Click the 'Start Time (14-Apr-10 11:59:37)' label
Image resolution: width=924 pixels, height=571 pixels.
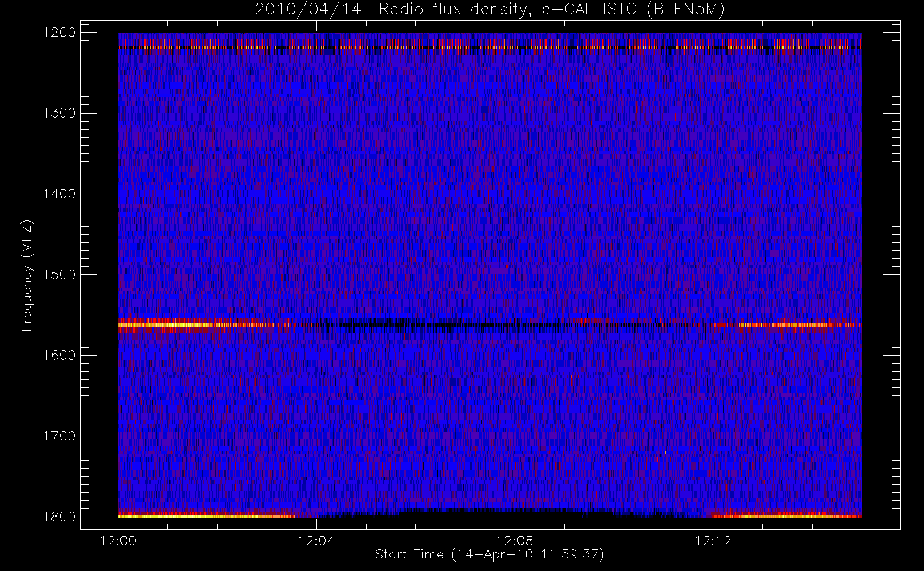[x=489, y=554]
